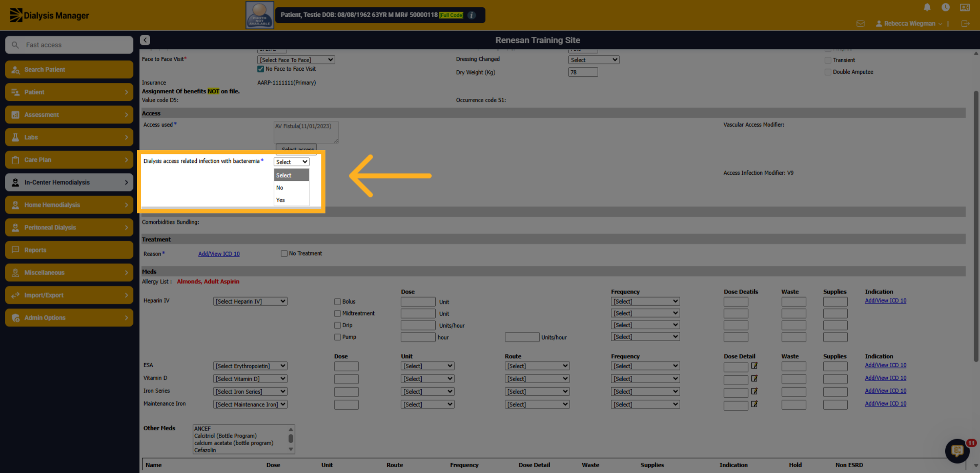Open Select Erythropoietin dropdown
The image size is (980, 473).
(x=250, y=366)
